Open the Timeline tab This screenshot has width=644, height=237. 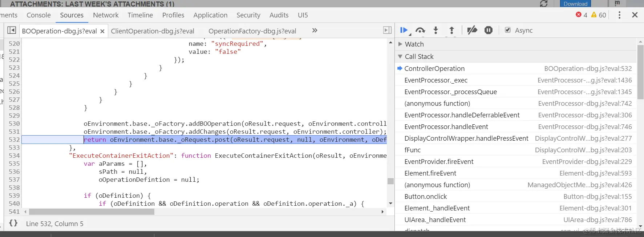tap(140, 15)
